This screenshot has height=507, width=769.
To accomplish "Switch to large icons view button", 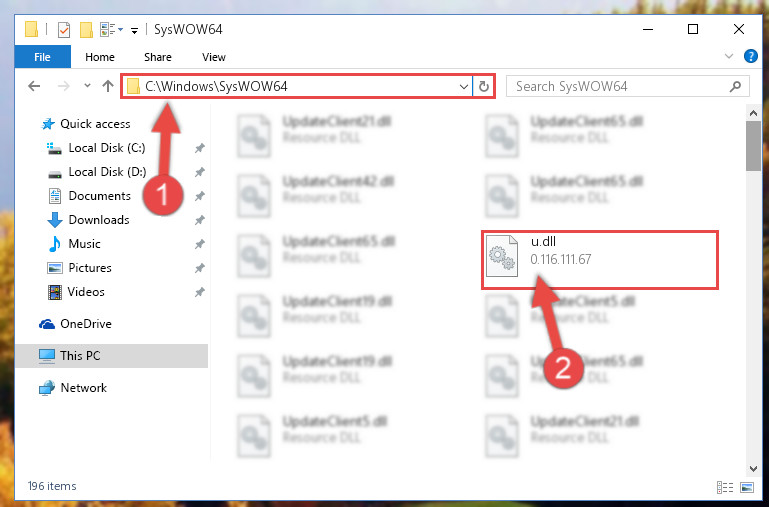I will (747, 487).
